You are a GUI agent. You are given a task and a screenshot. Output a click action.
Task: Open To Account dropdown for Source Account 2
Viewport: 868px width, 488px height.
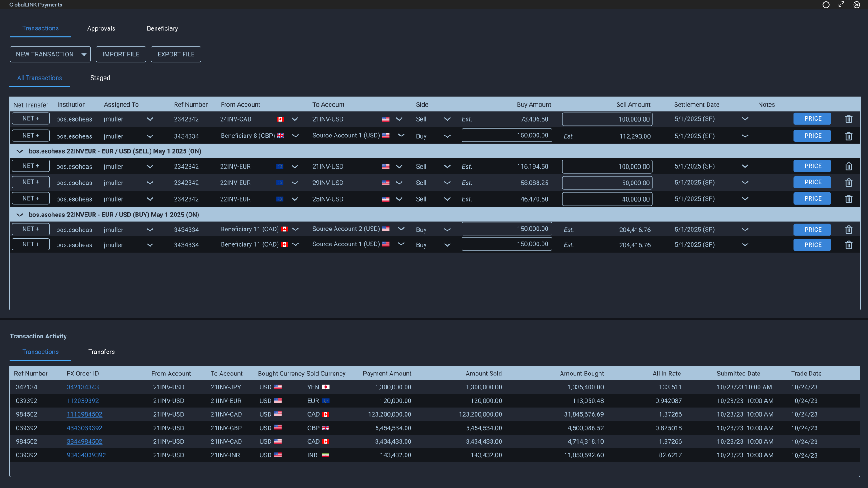[x=401, y=229]
